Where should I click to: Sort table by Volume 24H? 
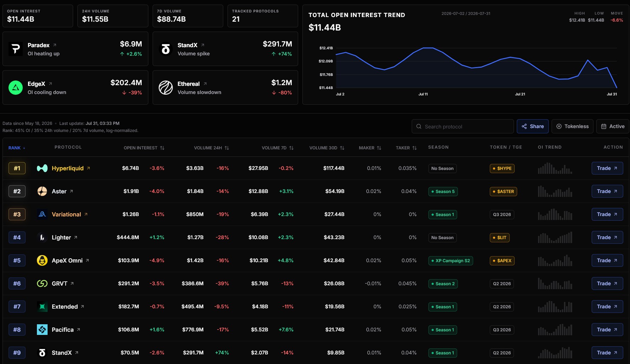tap(211, 148)
